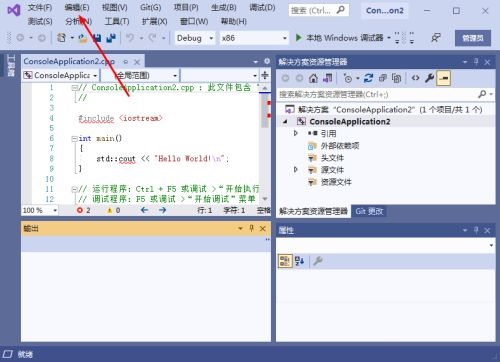Close the ConsoleApplication2.cpp tab
Image resolution: width=500 pixels, height=362 pixels.
(137, 62)
